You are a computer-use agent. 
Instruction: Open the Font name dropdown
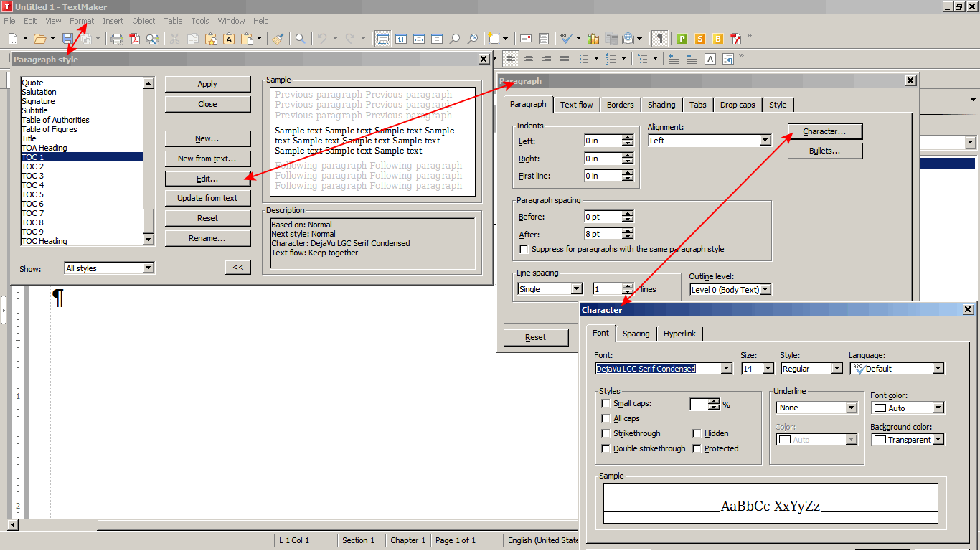pyautogui.click(x=726, y=369)
